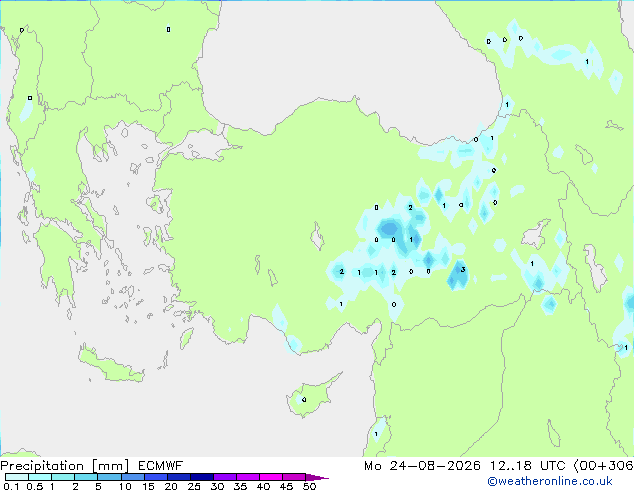Image resolution: width=634 pixels, height=490 pixels.
Task: Select the 0.5–1 mm legend color swatch
Action: pos(40,477)
